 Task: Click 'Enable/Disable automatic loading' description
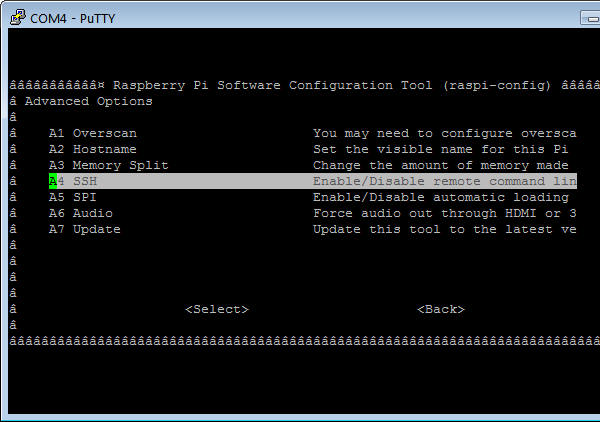coord(440,197)
